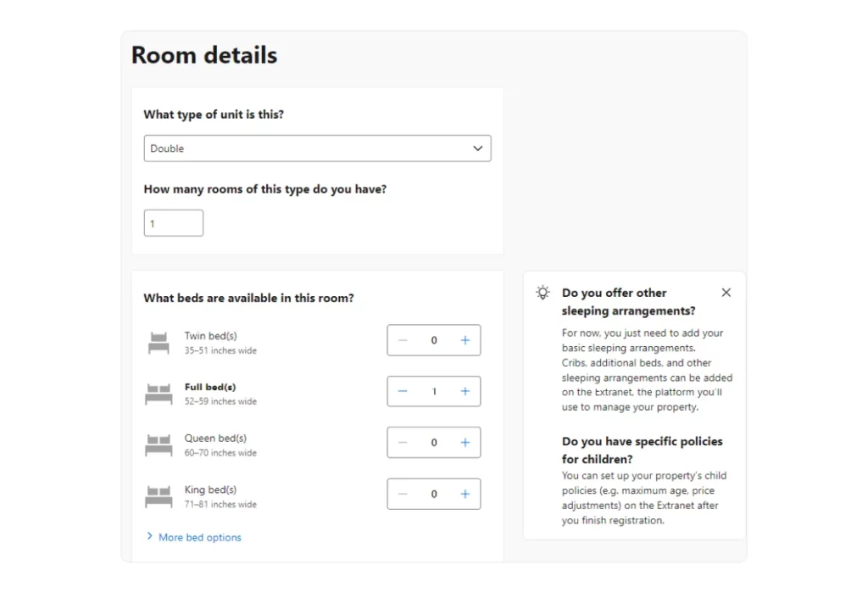Screen dimensions: 868x593
Task: Click the King bed icon
Action: [x=159, y=496]
